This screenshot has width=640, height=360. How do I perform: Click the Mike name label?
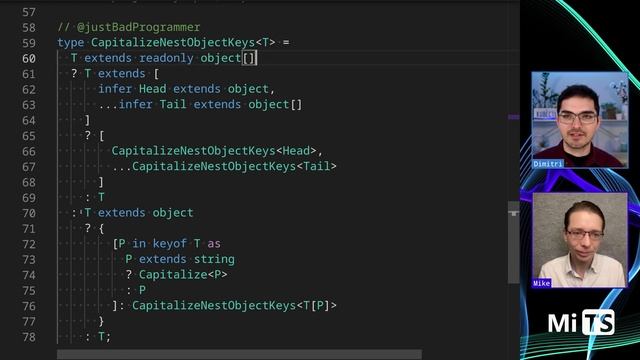542,283
